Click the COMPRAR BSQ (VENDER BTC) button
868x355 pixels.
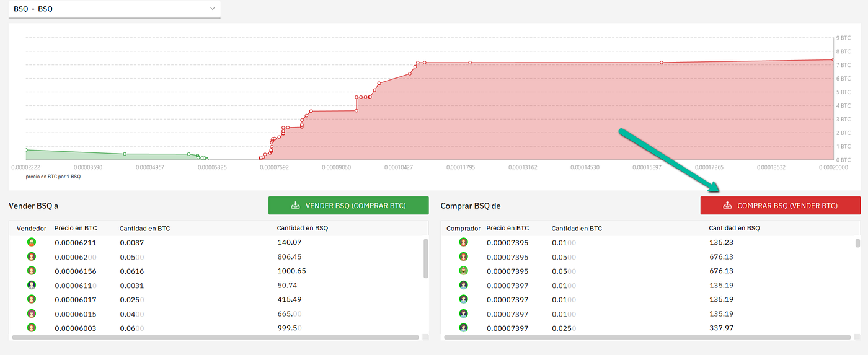click(781, 205)
